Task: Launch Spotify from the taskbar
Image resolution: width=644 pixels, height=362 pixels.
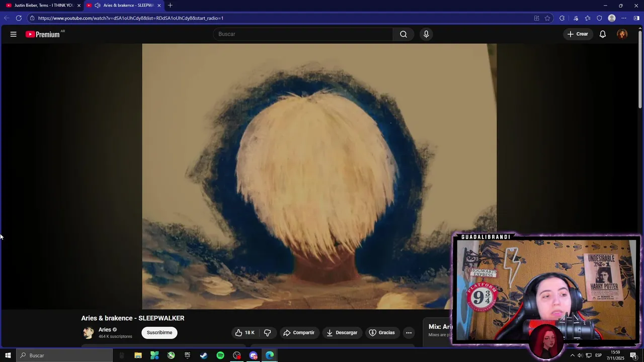Action: (x=220, y=355)
